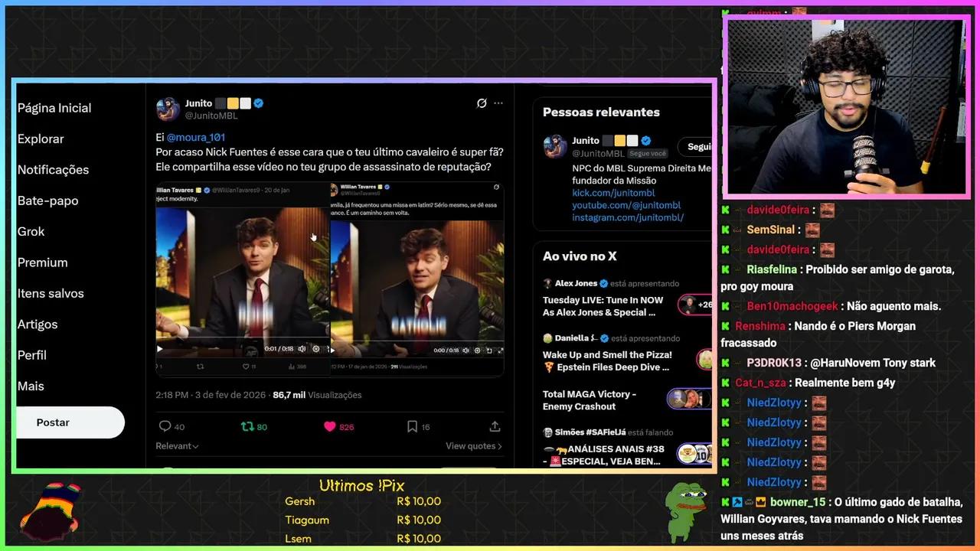Click Tiagaum R$ 10,00 Pix entry
Viewport: 980px width, 551px height.
(x=363, y=520)
